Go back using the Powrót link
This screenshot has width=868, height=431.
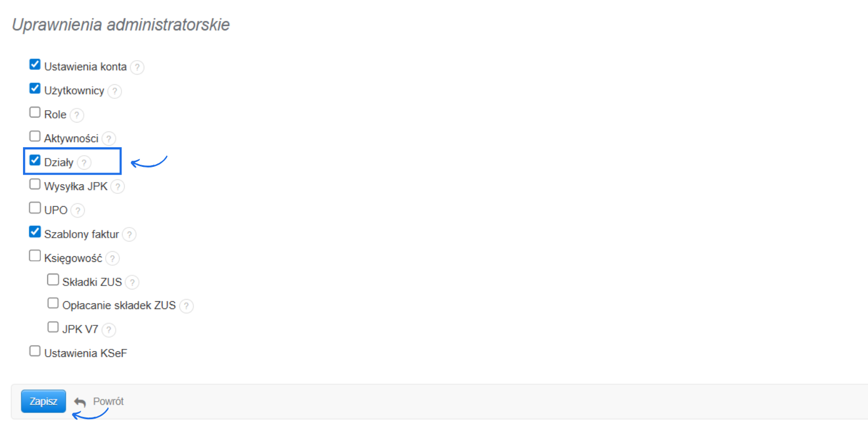(100, 402)
